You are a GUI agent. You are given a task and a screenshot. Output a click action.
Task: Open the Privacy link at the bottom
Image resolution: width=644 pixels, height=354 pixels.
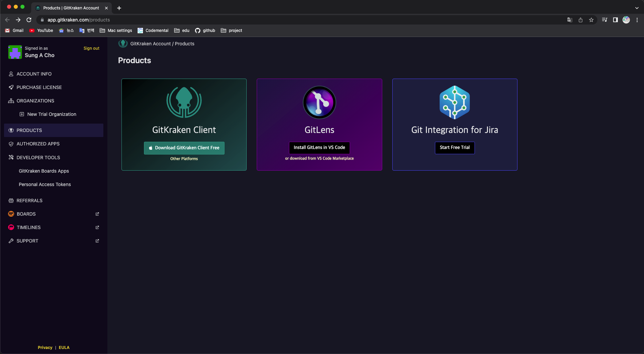(x=45, y=348)
